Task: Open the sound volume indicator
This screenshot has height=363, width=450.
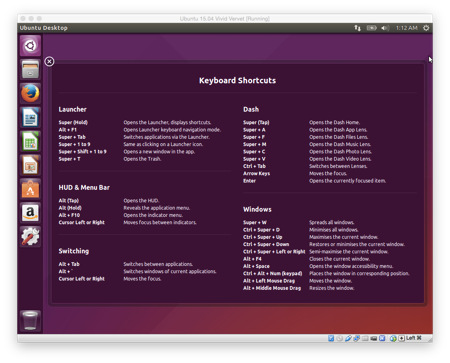Action: tap(385, 28)
